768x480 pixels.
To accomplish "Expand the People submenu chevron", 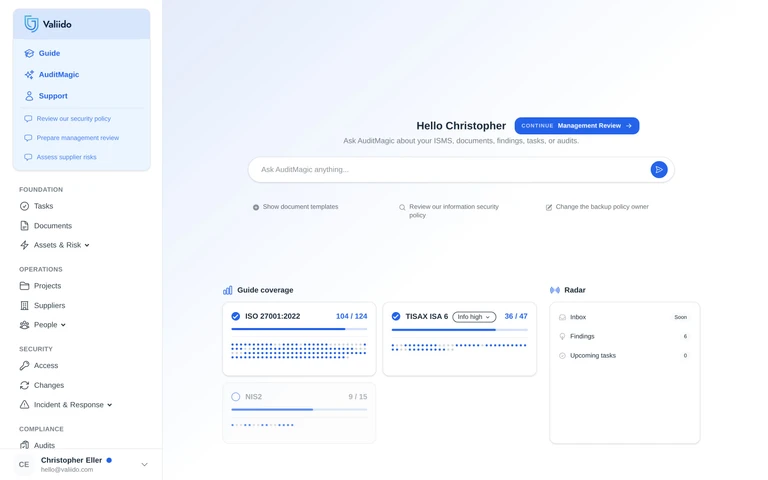I will [x=63, y=325].
